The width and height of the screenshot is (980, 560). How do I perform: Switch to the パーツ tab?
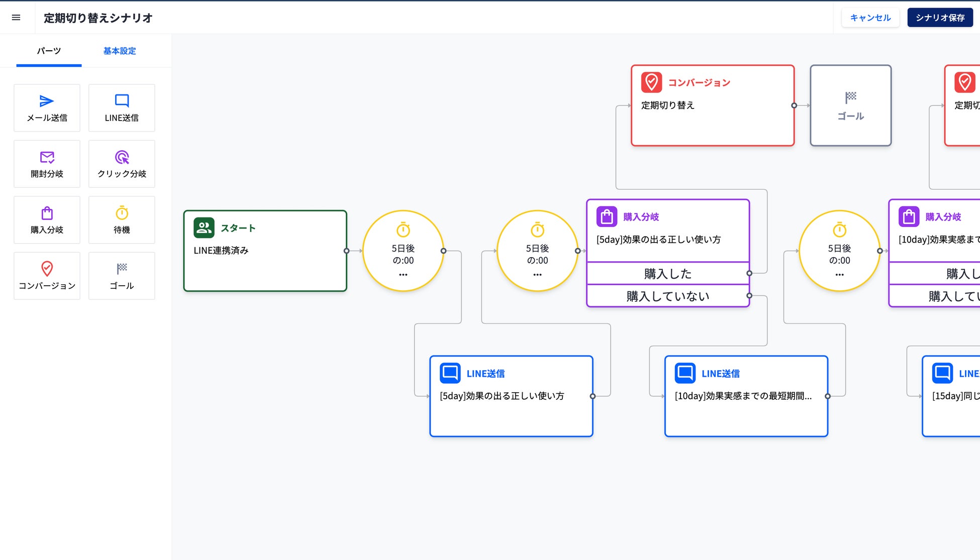49,51
